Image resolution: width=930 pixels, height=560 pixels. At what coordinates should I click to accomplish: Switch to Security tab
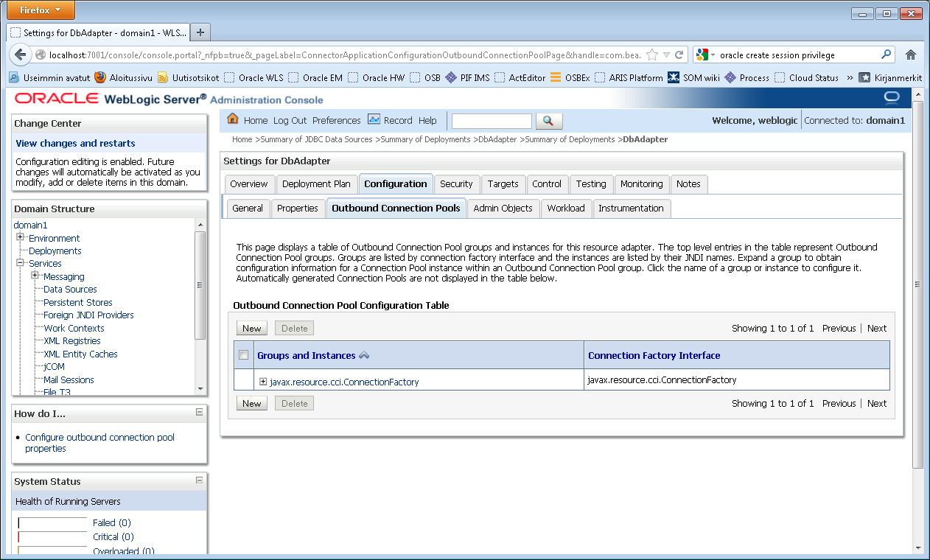(456, 184)
